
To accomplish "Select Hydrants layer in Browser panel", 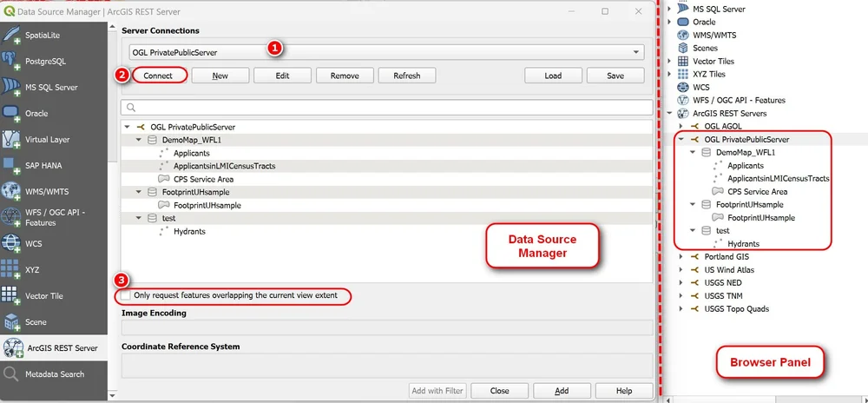I will 744,243.
